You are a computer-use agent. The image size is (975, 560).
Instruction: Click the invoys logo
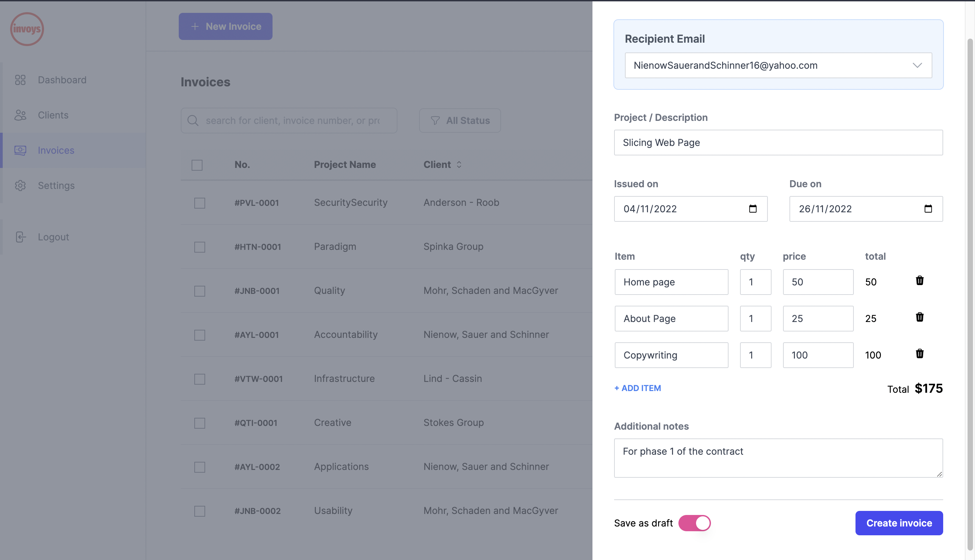coord(27,29)
